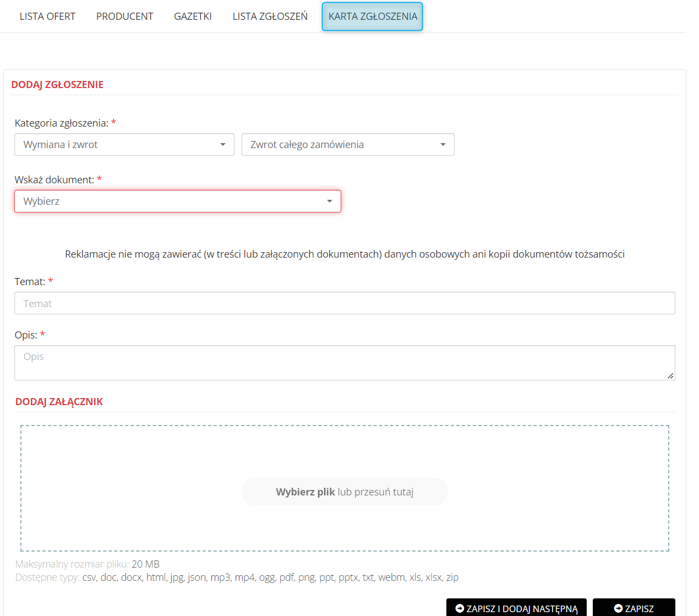
Task: Click the Wybierz plik upload button
Action: pyautogui.click(x=345, y=492)
